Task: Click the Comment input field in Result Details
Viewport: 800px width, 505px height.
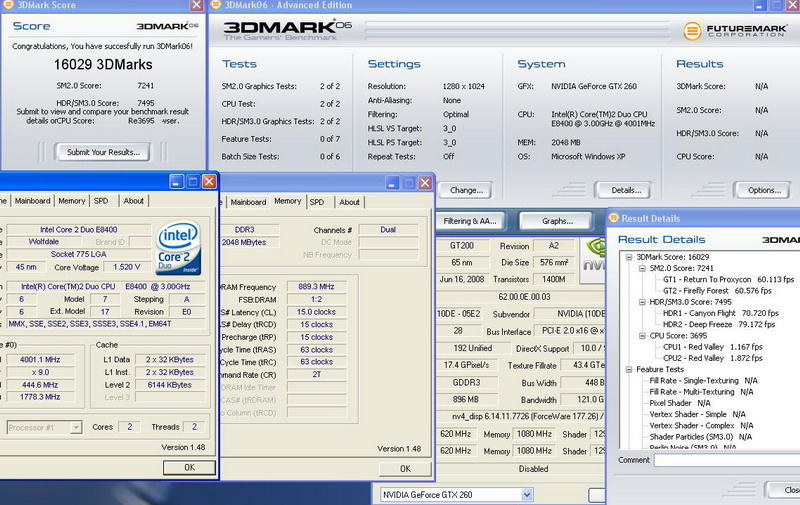Action: [727, 460]
